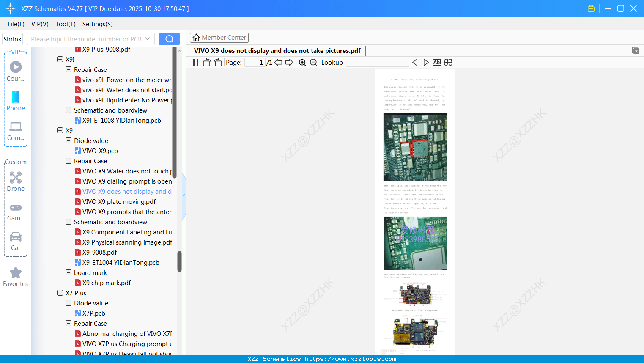The image size is (644, 363).
Task: Open VIVO X9 dialing prompt file
Action: point(123,181)
